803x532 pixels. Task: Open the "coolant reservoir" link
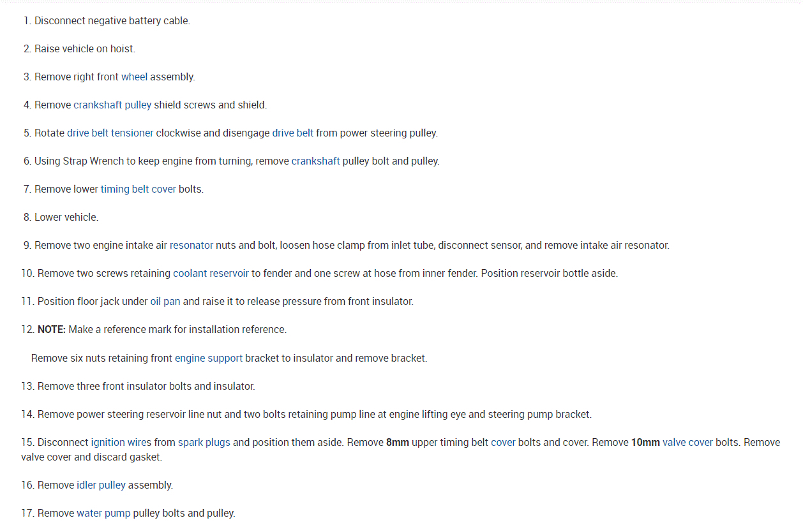(211, 274)
